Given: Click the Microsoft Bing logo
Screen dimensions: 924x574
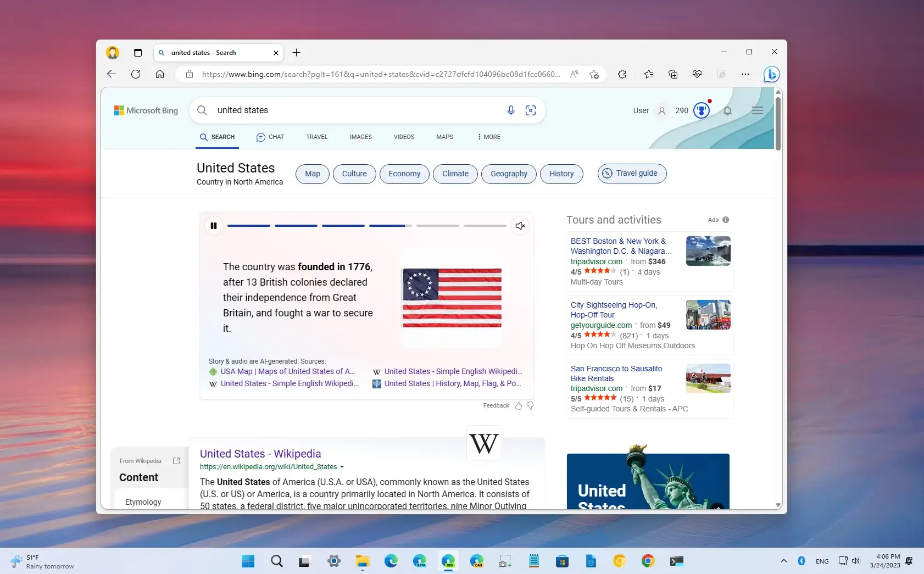Looking at the screenshot, I should [146, 110].
